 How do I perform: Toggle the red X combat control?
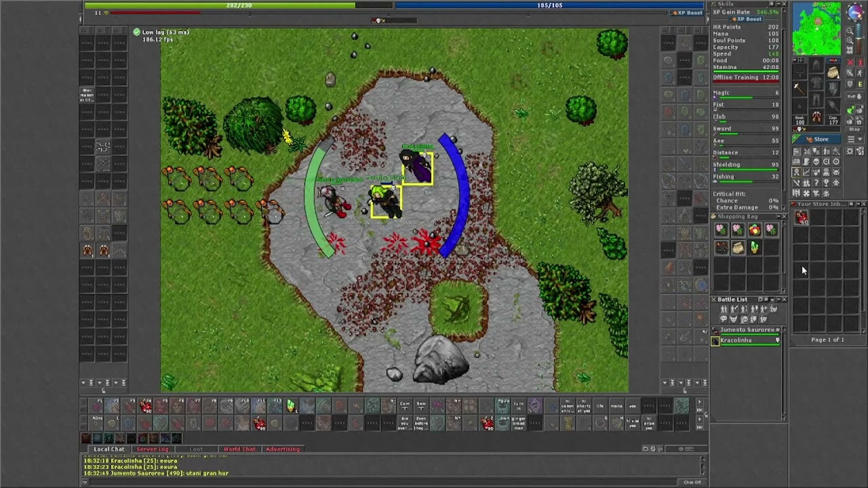tap(850, 62)
